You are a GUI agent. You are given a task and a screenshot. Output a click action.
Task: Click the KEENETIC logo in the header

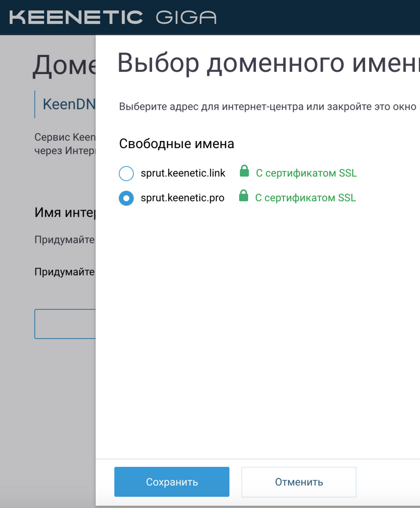coord(76,17)
